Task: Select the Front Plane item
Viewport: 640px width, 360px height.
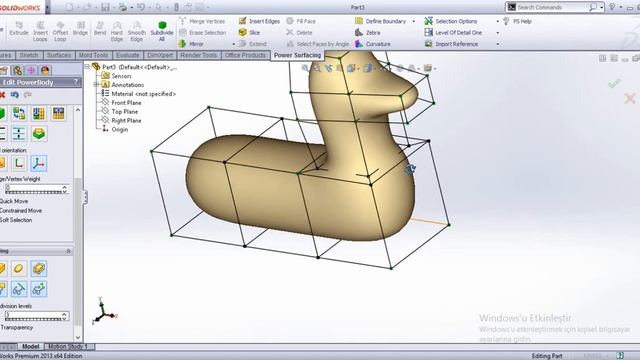Action: point(122,103)
